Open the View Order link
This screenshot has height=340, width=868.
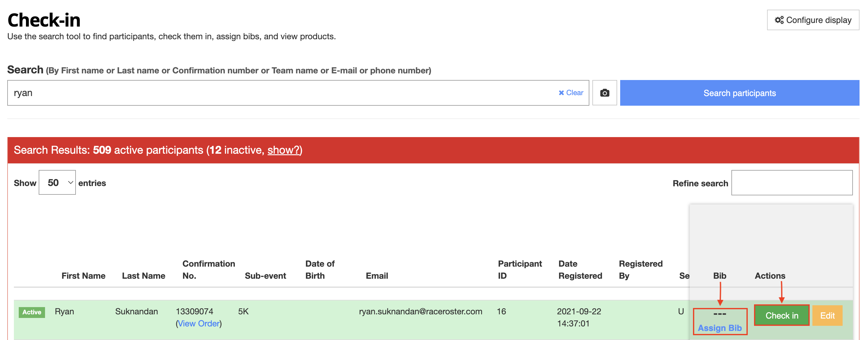[199, 323]
